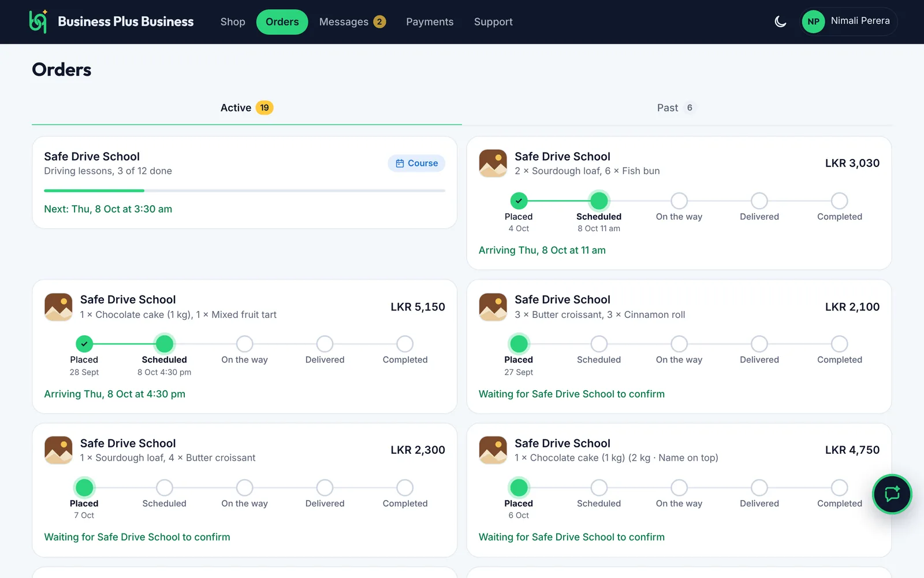Open thumbnail of the LKR 2,100 order
This screenshot has width=924, height=578.
click(x=493, y=307)
